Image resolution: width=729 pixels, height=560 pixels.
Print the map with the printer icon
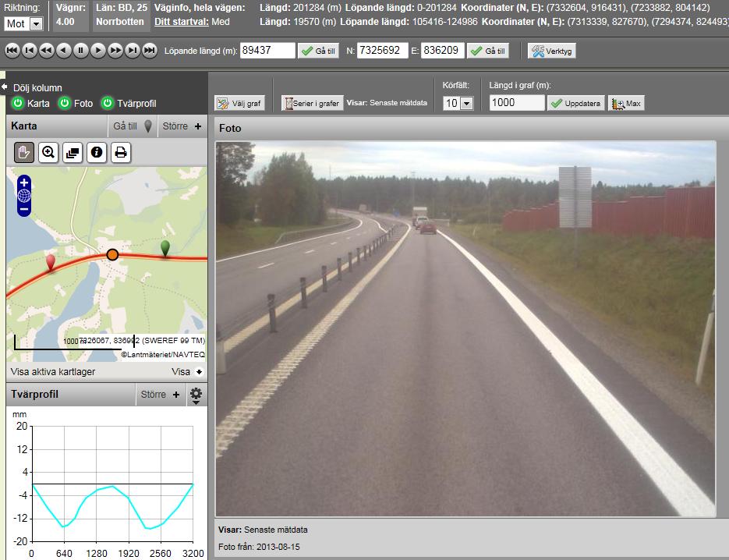click(121, 153)
